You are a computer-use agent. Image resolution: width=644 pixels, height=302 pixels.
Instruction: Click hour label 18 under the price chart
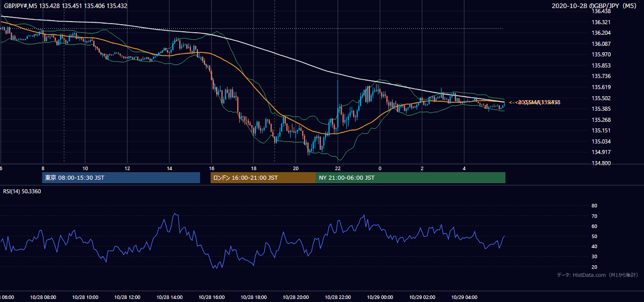253,169
